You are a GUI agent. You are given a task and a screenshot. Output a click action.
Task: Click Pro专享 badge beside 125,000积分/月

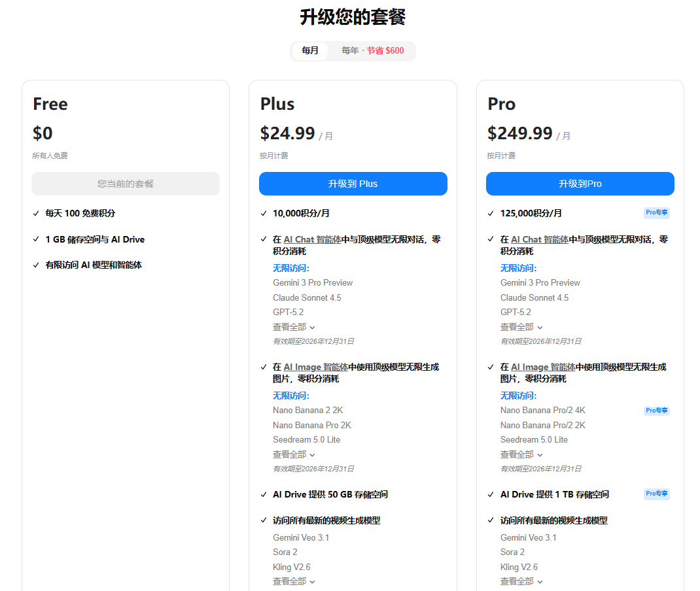click(657, 213)
